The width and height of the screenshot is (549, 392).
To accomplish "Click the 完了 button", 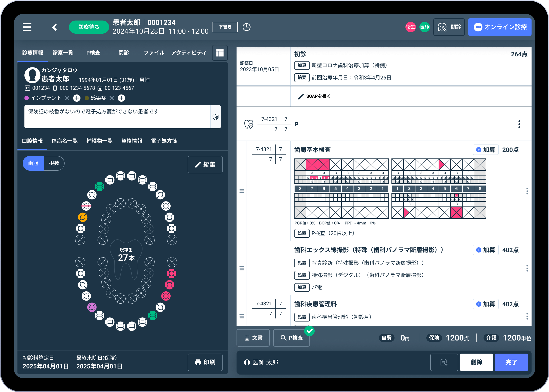I will pyautogui.click(x=511, y=362).
